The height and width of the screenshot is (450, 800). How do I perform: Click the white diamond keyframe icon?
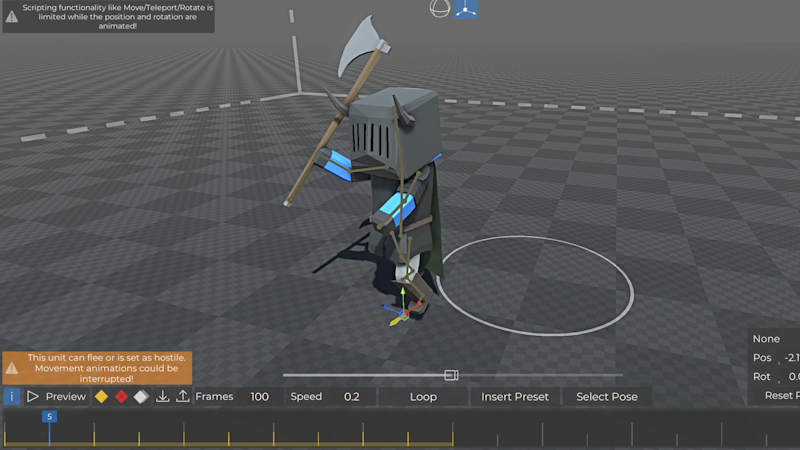click(141, 397)
